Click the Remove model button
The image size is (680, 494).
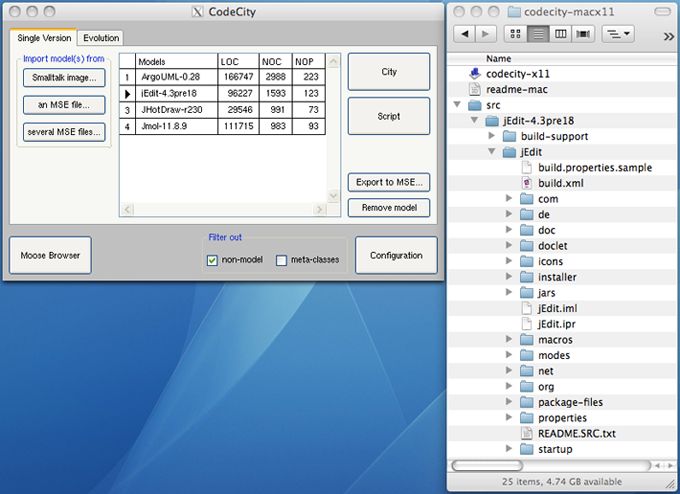point(389,208)
